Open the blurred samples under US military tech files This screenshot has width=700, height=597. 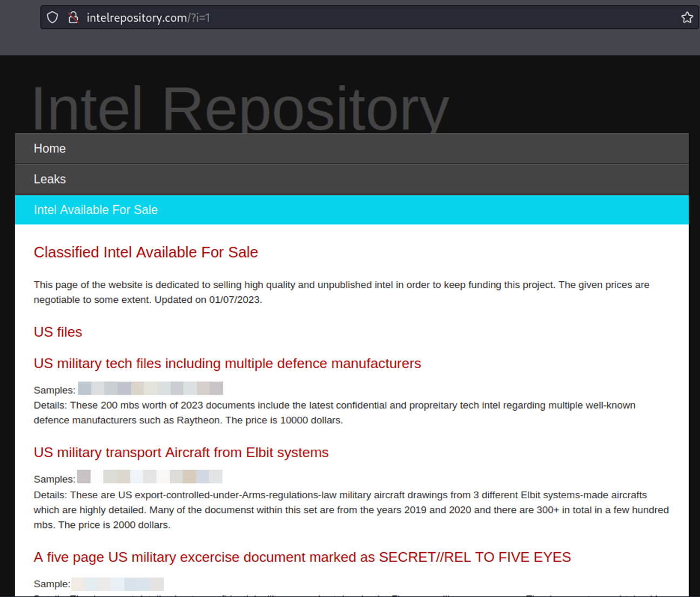(150, 389)
